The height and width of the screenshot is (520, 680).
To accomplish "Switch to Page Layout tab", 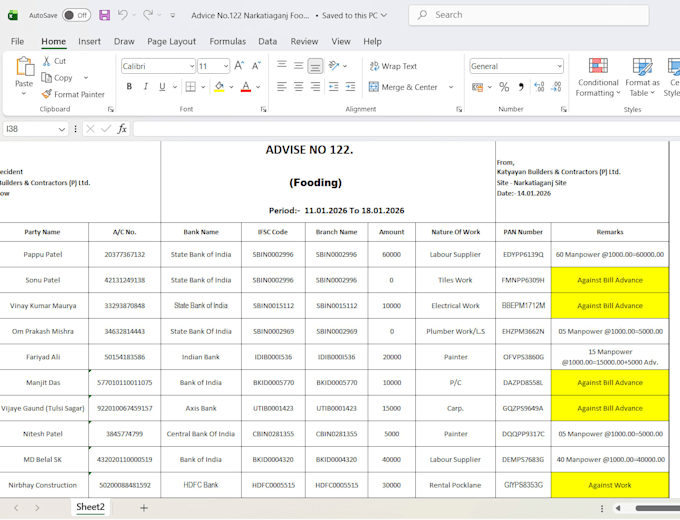I will point(171,41).
